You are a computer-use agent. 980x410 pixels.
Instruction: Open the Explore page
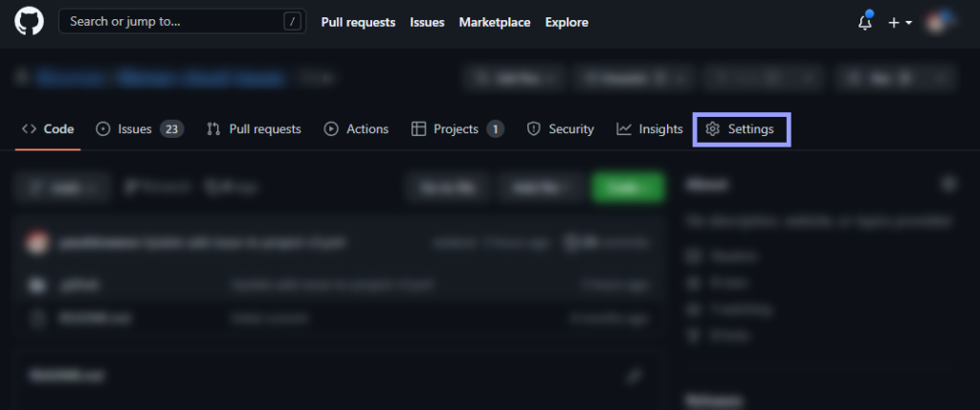567,23
